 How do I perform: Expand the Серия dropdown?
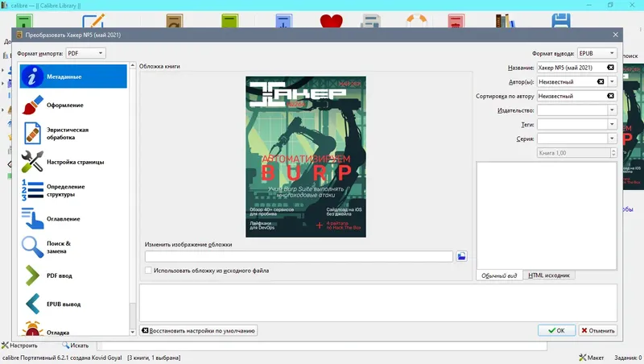[612, 139]
